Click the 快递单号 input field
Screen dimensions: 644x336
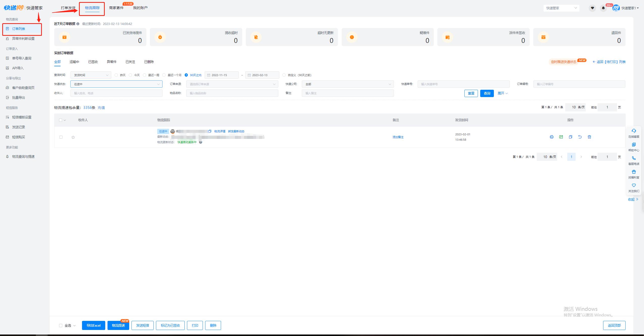(463, 84)
